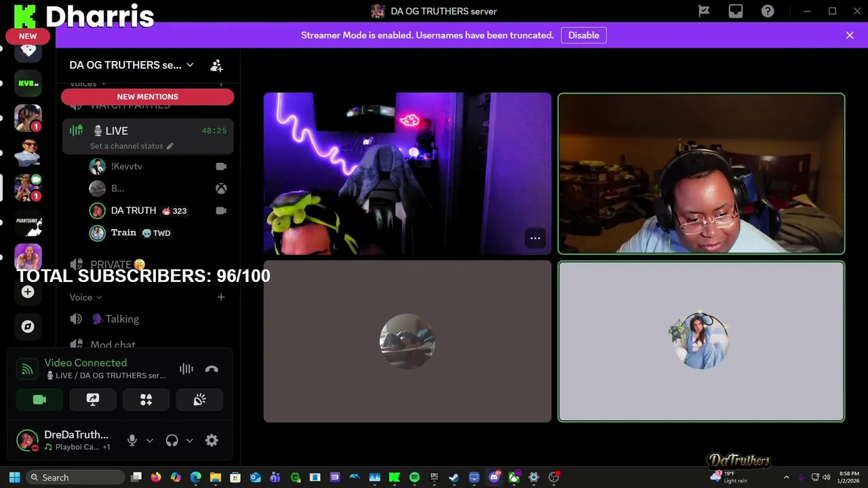This screenshot has height=488, width=868.
Task: Click the camera icon beside DA TRUTH
Action: [221, 211]
